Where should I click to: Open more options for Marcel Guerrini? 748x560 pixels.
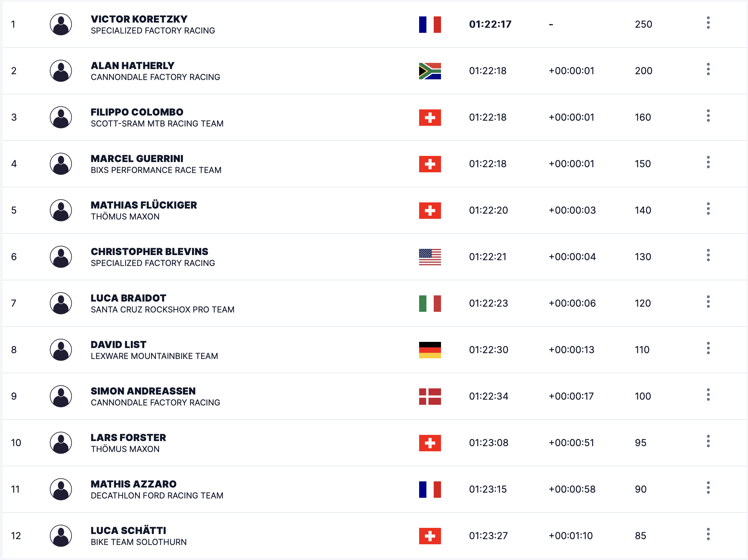pos(708,162)
